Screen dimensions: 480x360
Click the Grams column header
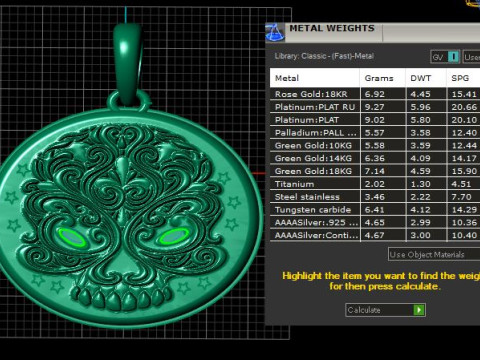point(383,78)
